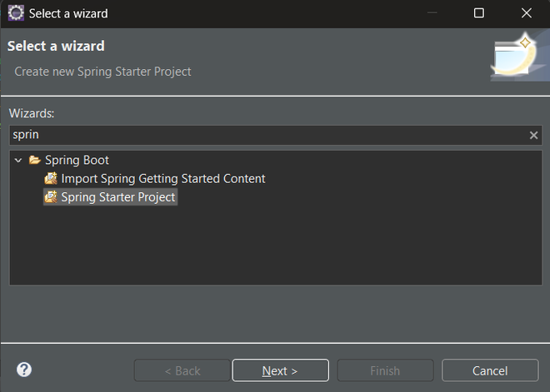Select Spring Starter Project wizard entry

tap(117, 197)
